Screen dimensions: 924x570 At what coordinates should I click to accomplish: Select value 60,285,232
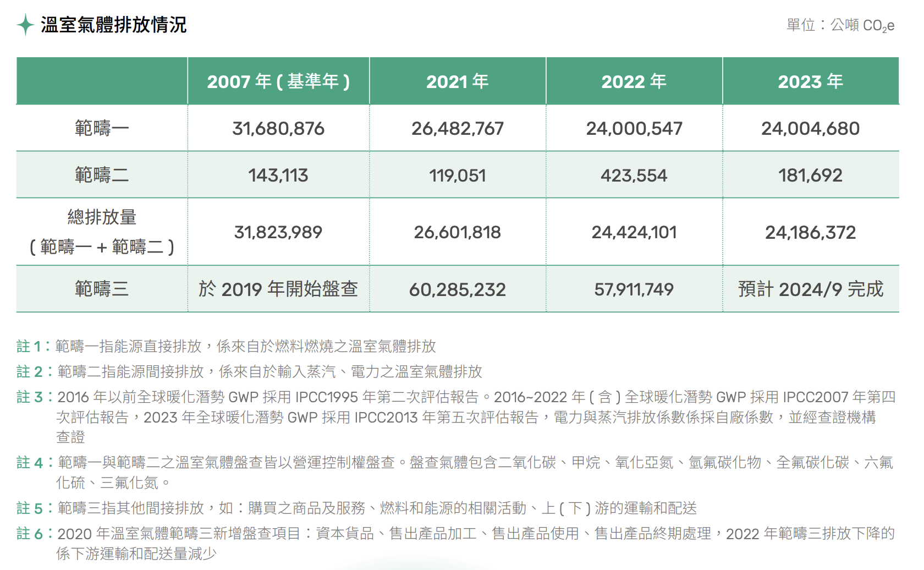click(x=458, y=289)
